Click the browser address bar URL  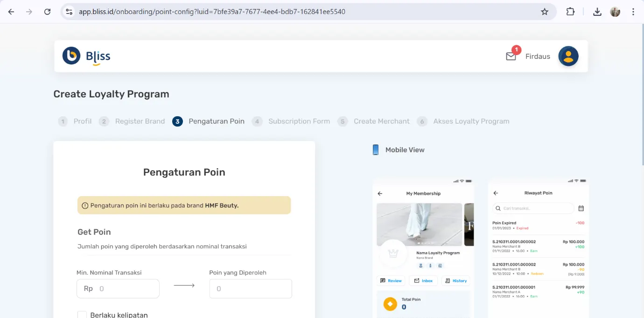coord(212,12)
